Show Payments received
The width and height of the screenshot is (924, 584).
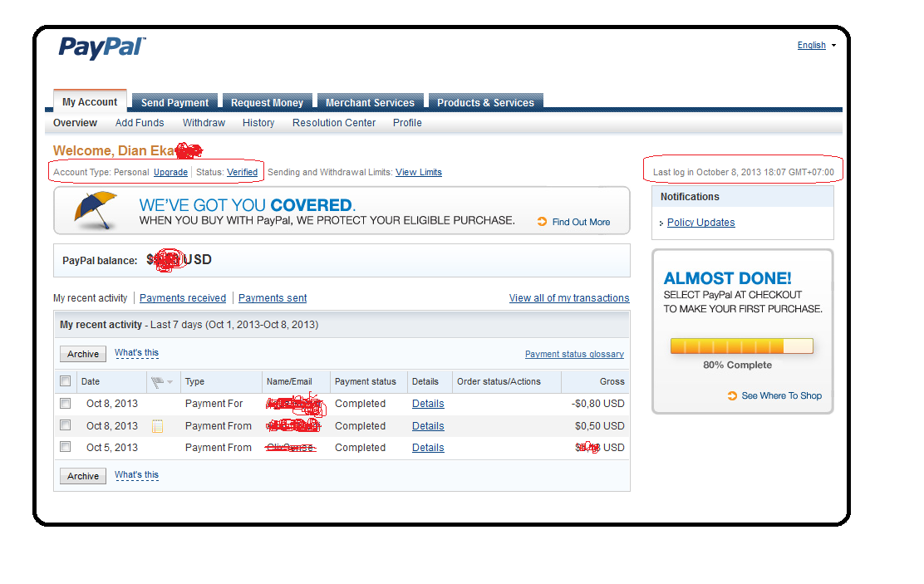(x=183, y=298)
